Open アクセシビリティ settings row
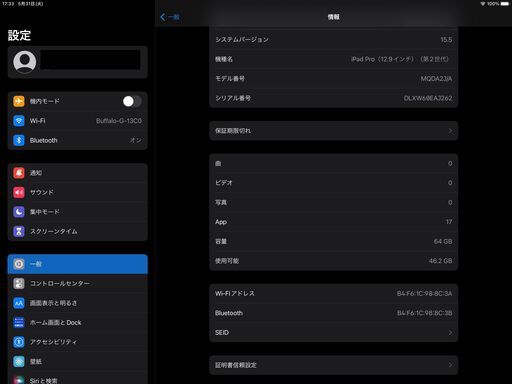512x384 pixels. point(78,342)
